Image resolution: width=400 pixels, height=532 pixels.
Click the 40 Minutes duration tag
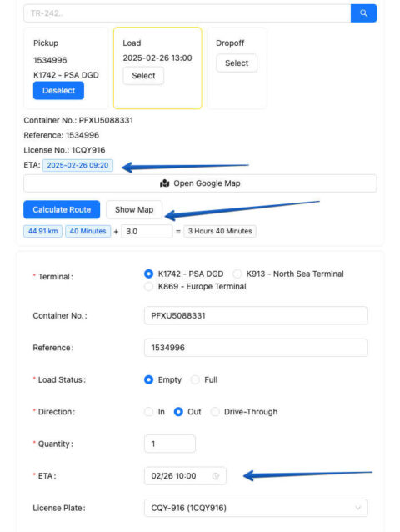point(87,231)
